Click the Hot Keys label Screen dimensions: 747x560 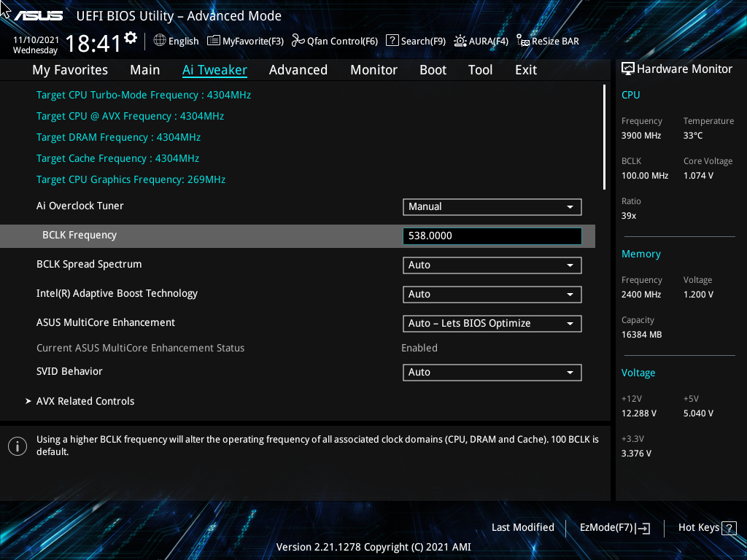point(698,528)
